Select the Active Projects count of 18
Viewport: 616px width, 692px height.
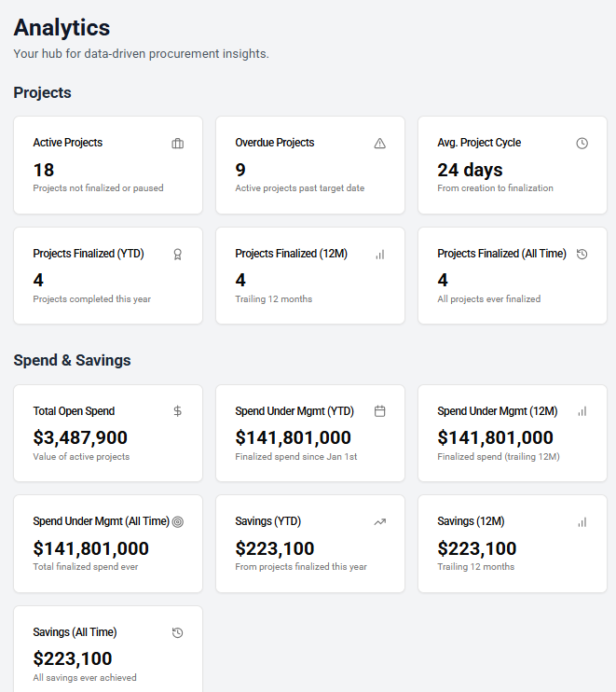44,170
